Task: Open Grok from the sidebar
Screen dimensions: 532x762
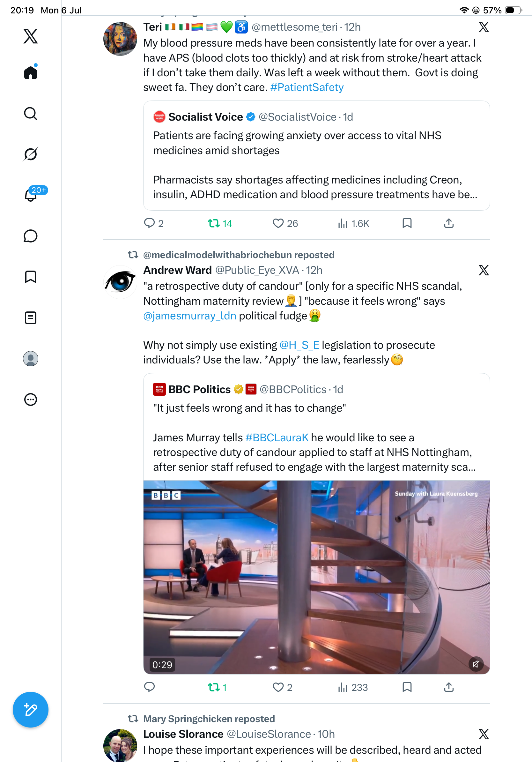Action: coord(31,154)
